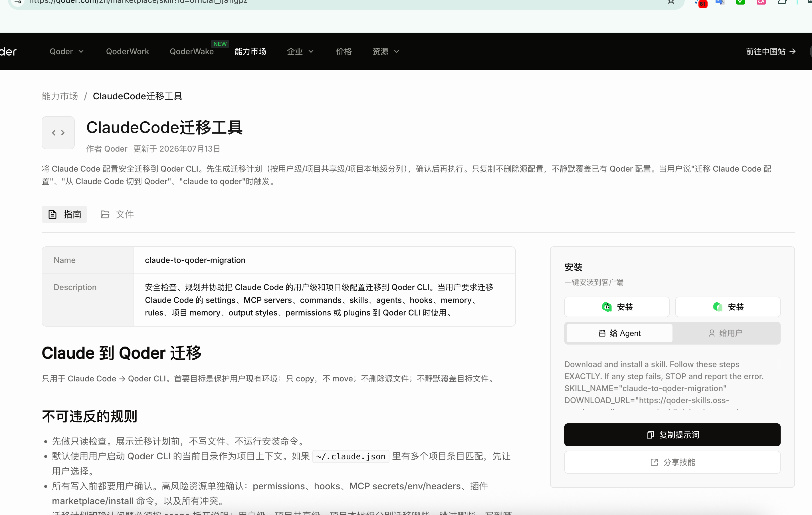Screen dimensions: 812x515
Task: Click the Name header cell
Action: (88, 260)
